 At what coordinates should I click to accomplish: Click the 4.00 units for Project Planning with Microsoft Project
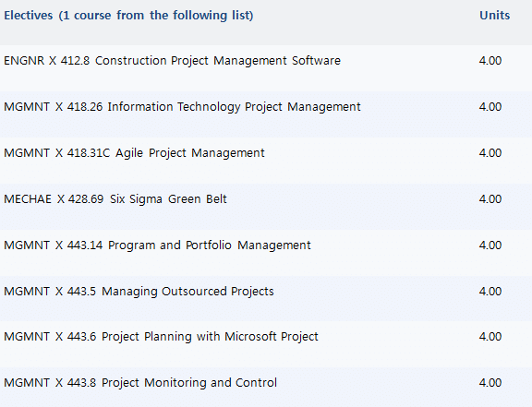click(x=490, y=337)
